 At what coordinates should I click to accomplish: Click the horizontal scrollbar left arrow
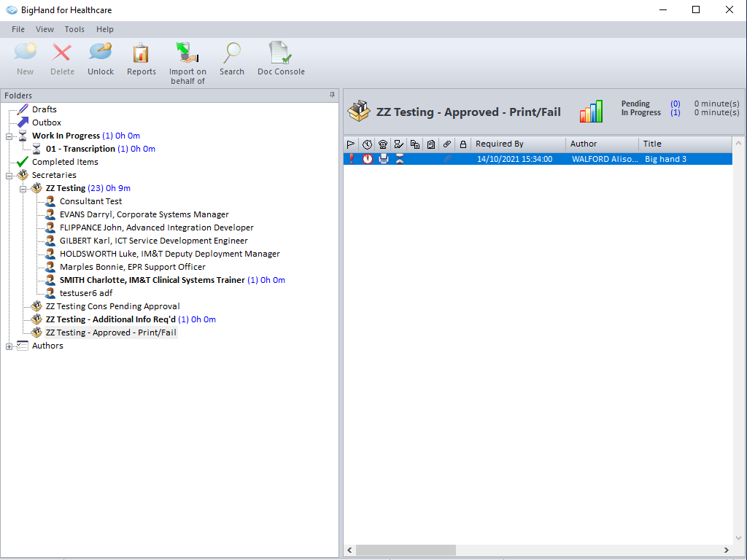click(x=349, y=550)
